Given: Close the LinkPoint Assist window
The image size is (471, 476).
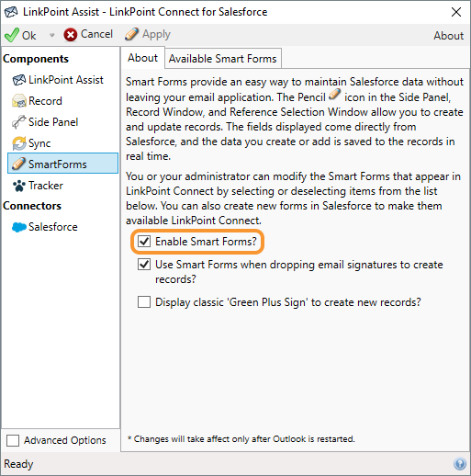Looking at the screenshot, I should (x=456, y=12).
